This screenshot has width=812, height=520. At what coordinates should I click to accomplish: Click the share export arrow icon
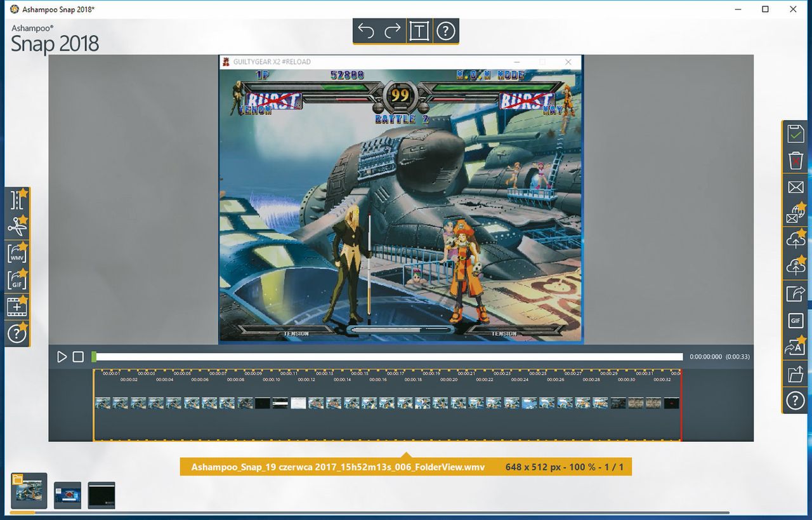tap(796, 293)
